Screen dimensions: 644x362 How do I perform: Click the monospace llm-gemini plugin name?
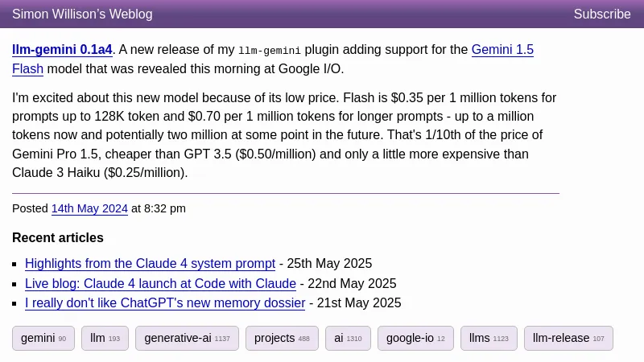coord(269,50)
